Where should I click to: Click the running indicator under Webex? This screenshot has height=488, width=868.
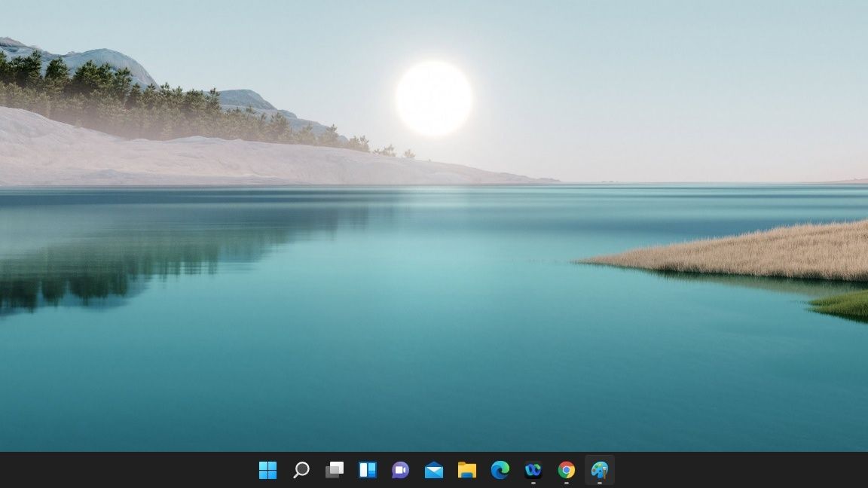point(532,483)
